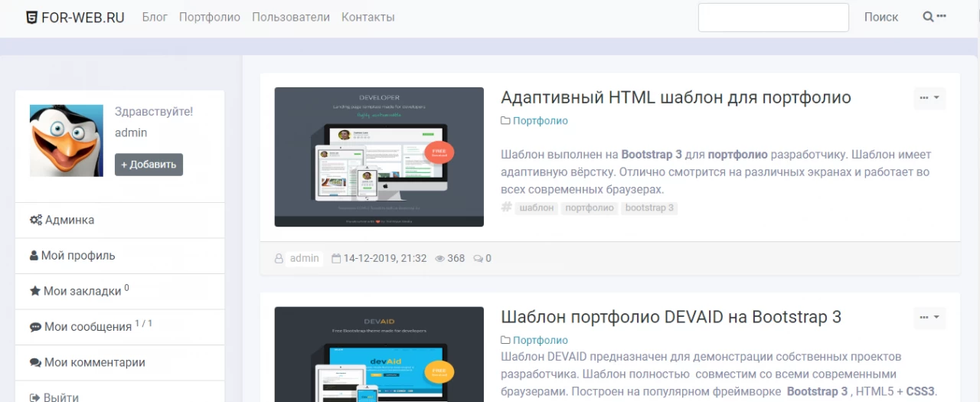Click the folder icon of the DEVAID post category
This screenshot has height=402, width=980.
pyautogui.click(x=505, y=341)
